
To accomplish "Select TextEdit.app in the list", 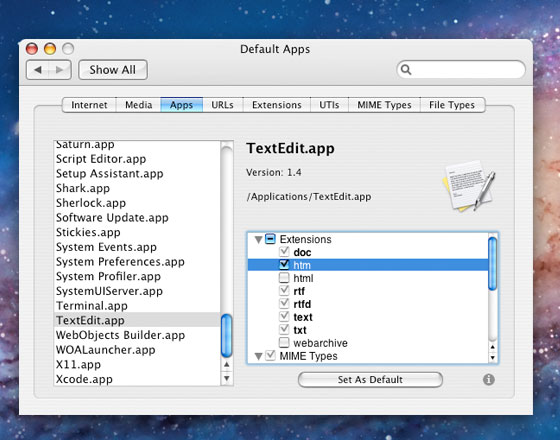I will click(x=138, y=320).
